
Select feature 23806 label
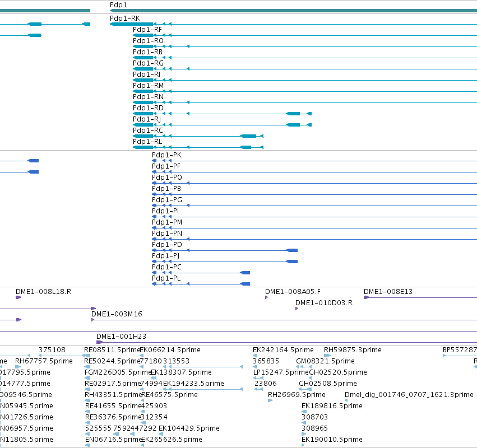(266, 384)
